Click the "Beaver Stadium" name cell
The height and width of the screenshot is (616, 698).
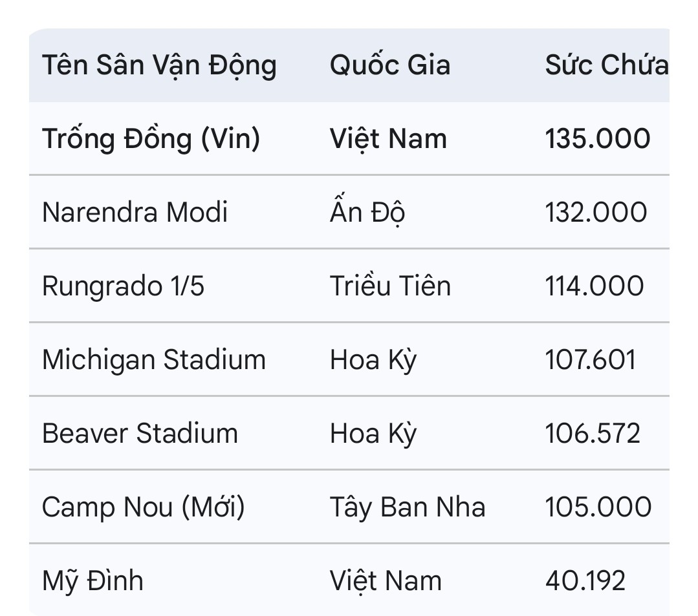click(x=140, y=434)
